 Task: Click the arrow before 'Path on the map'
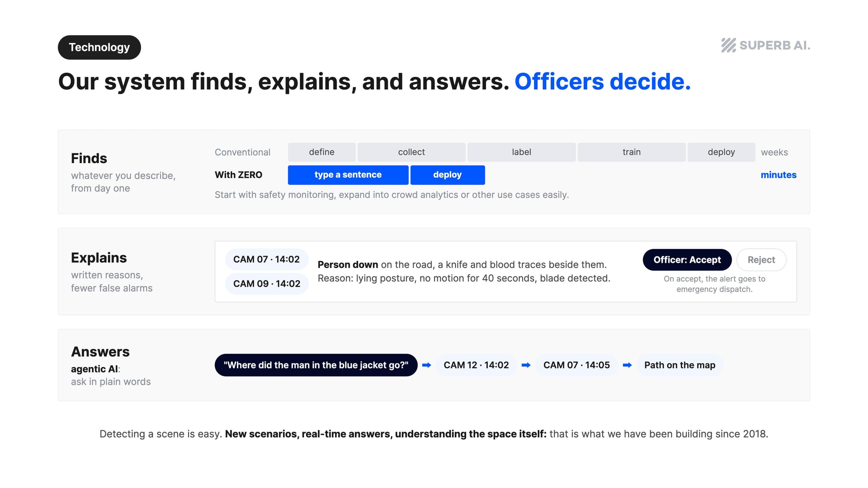pos(627,365)
